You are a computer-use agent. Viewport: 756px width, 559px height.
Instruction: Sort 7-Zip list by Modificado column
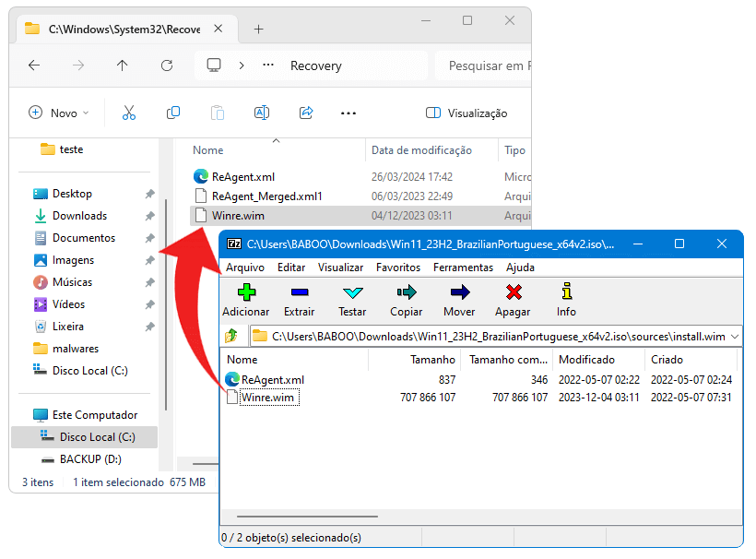pyautogui.click(x=586, y=360)
